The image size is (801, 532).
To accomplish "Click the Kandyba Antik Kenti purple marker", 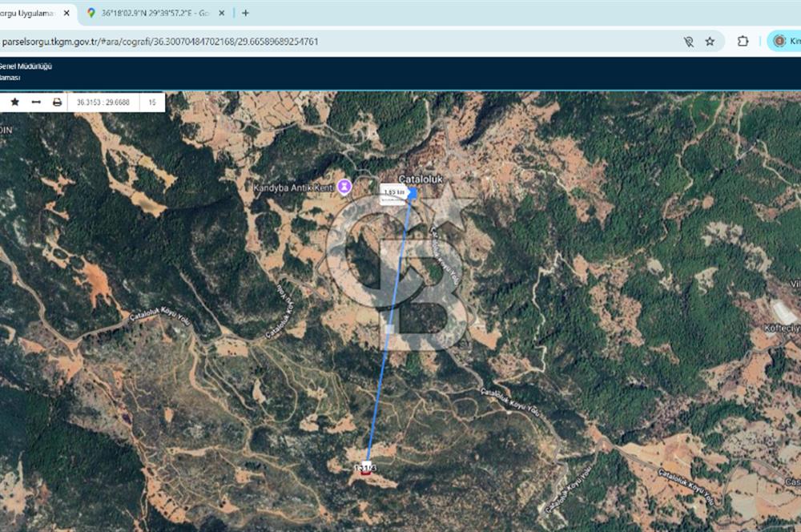I will 344,187.
